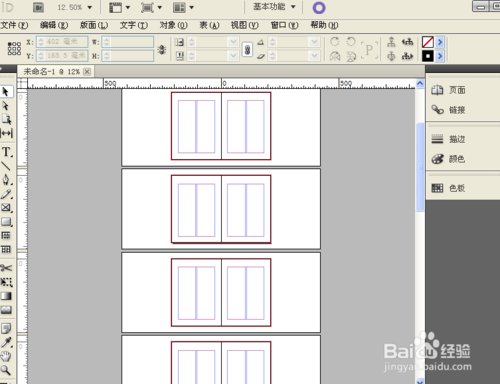Select the Free Transform tool

[6, 282]
